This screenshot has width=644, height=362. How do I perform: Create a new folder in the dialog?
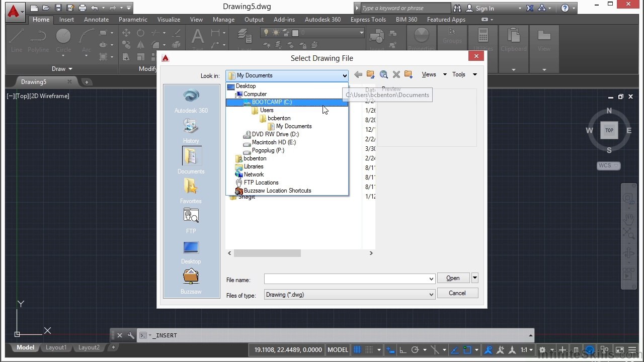(x=409, y=74)
